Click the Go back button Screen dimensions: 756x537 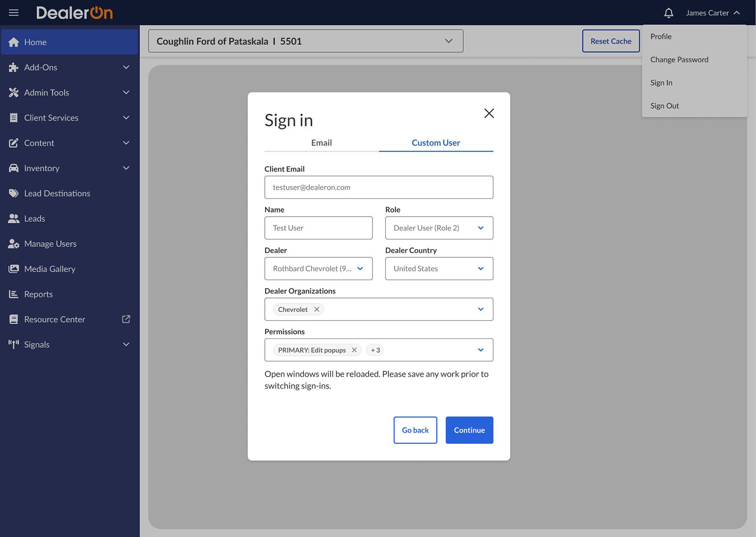[415, 430]
